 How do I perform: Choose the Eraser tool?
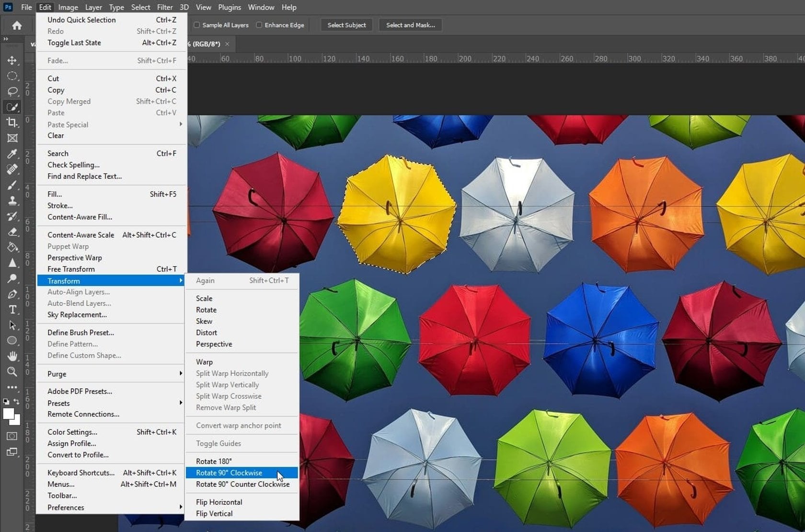click(12, 231)
